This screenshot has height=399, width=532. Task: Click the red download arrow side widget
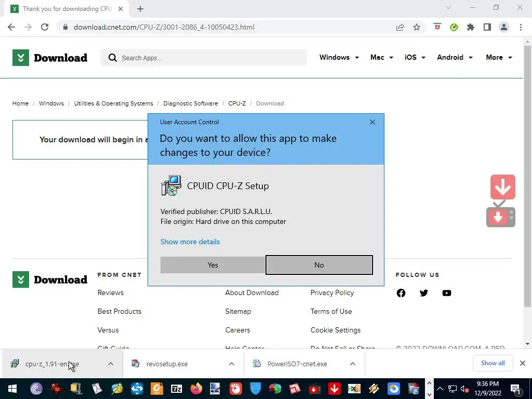(502, 187)
